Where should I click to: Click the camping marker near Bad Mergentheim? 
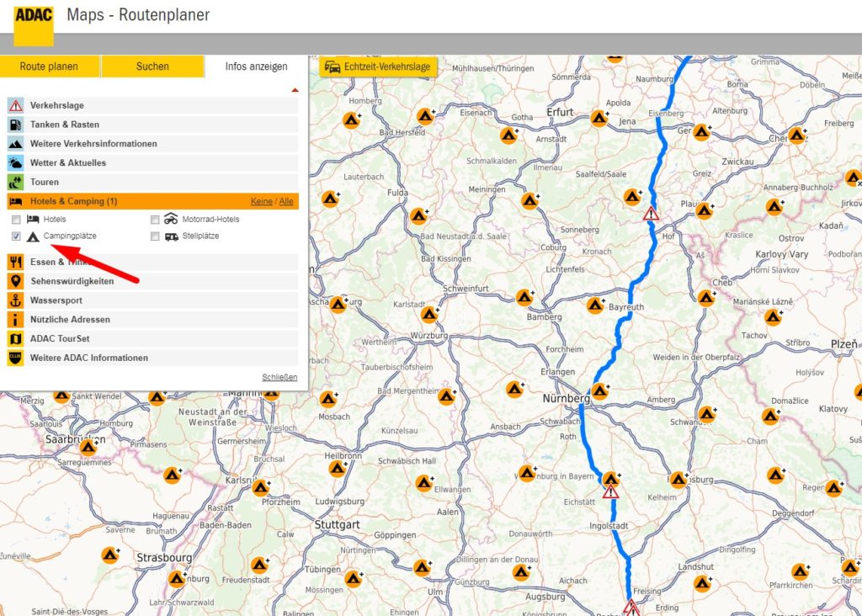446,396
